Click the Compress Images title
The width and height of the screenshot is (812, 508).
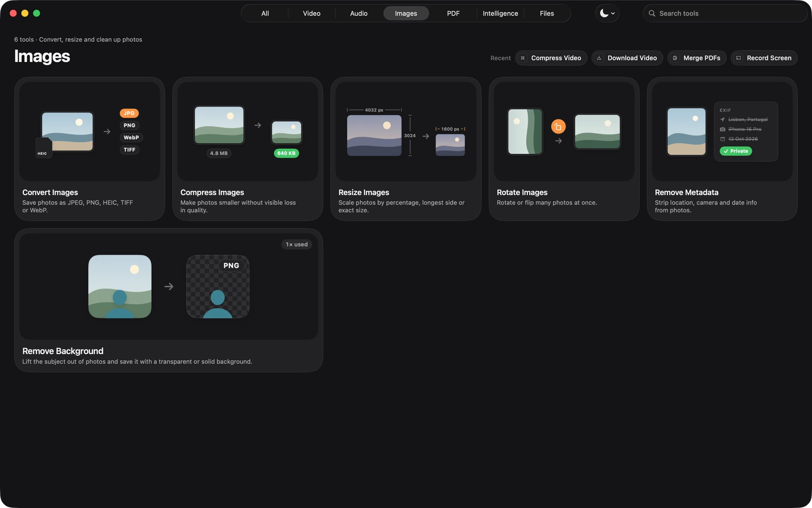click(x=212, y=193)
